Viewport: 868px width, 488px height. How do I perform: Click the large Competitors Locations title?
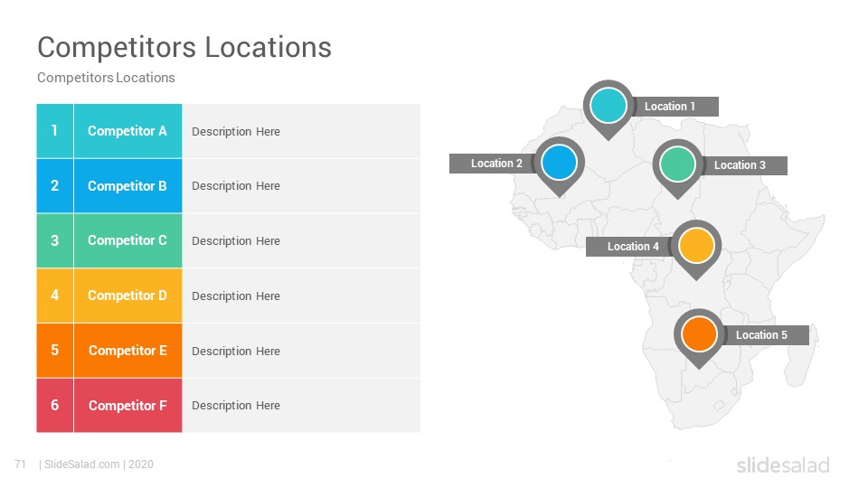pos(184,47)
